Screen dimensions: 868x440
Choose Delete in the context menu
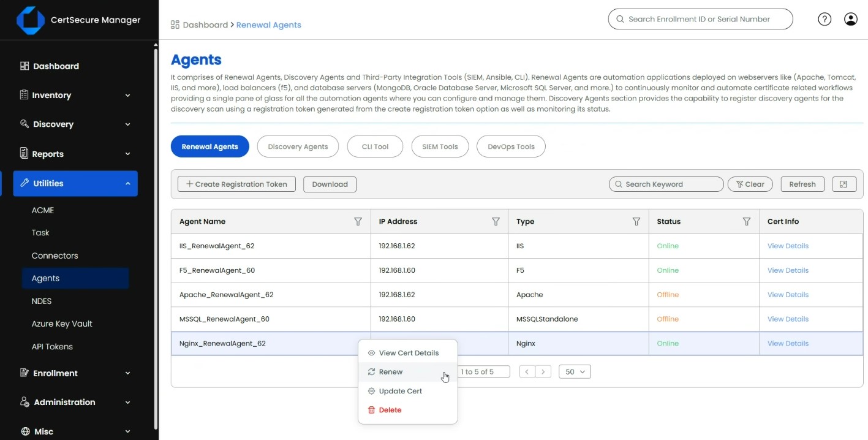(408, 410)
